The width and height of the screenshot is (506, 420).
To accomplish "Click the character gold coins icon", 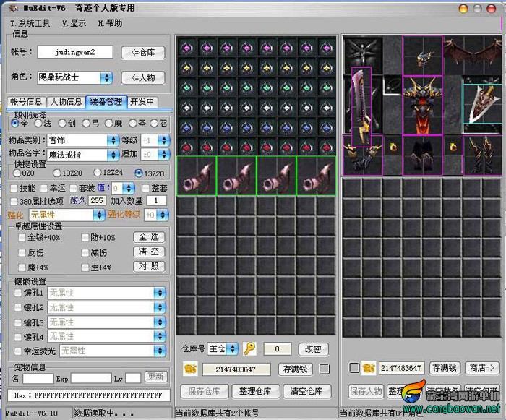I will pyautogui.click(x=368, y=368).
